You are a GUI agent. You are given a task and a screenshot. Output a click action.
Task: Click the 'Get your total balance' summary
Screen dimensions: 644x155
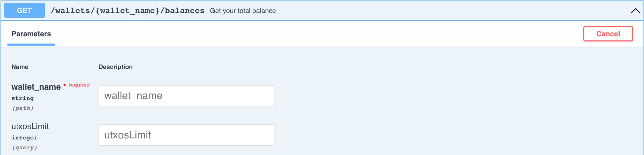pyautogui.click(x=243, y=11)
